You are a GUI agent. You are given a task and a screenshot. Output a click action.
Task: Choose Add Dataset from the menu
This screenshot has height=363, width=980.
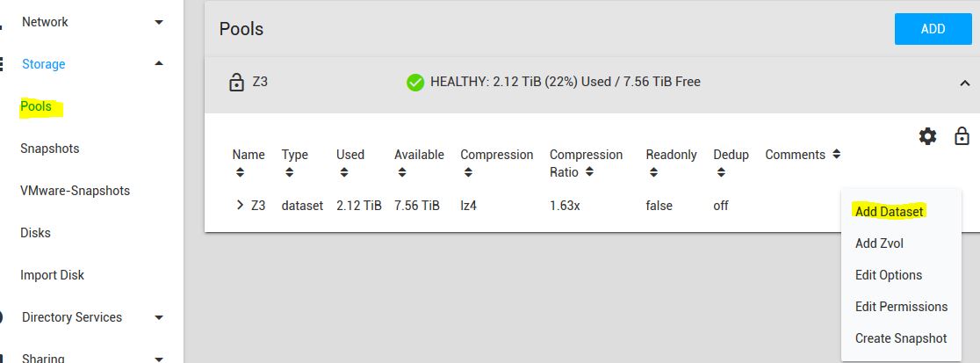(x=889, y=212)
